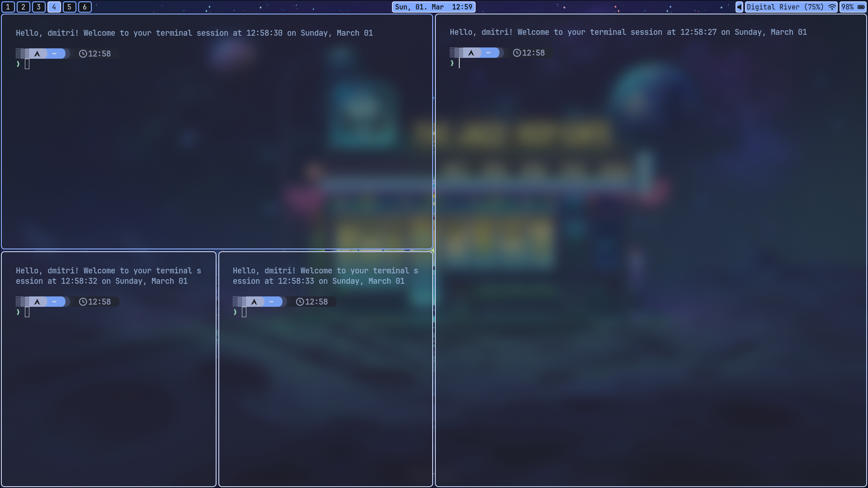The width and height of the screenshot is (868, 488).
Task: Switch to workspace 1
Action: tap(8, 7)
